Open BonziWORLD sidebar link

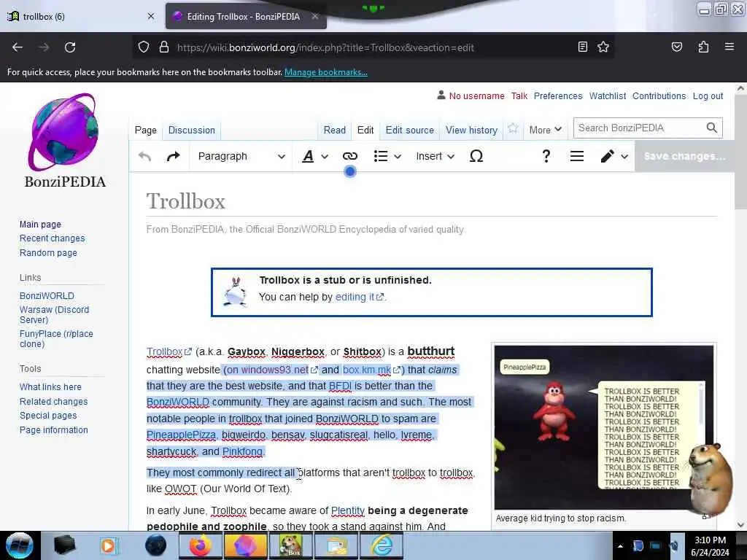47,296
